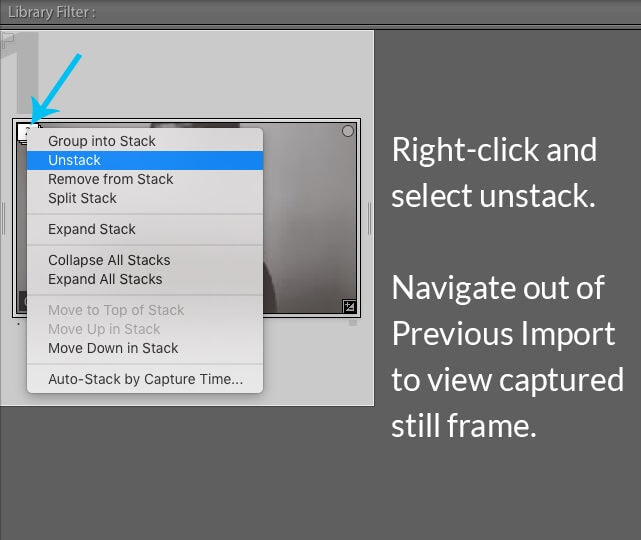
Task: Click the right stack edge handle of the cell
Action: coord(370,218)
